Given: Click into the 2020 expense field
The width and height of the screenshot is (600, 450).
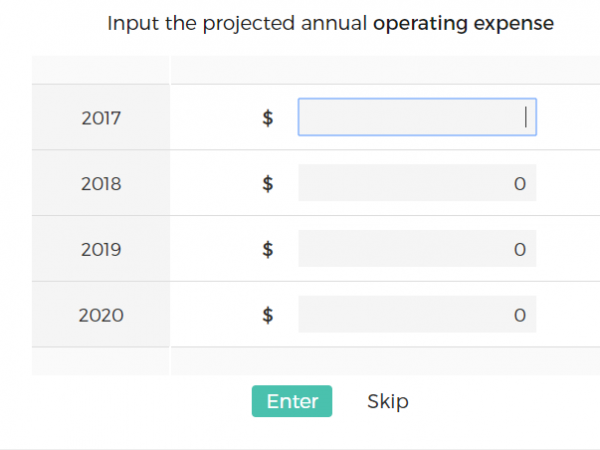Looking at the screenshot, I should [x=417, y=315].
